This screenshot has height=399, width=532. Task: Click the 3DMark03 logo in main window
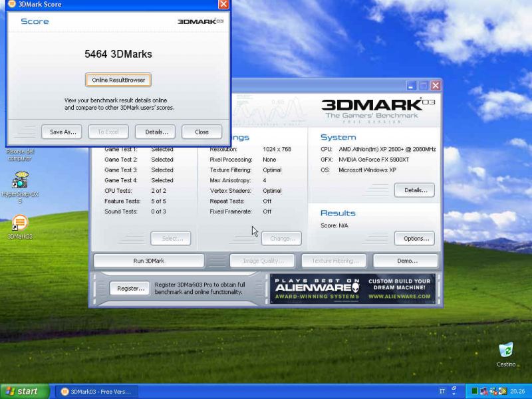(378, 109)
